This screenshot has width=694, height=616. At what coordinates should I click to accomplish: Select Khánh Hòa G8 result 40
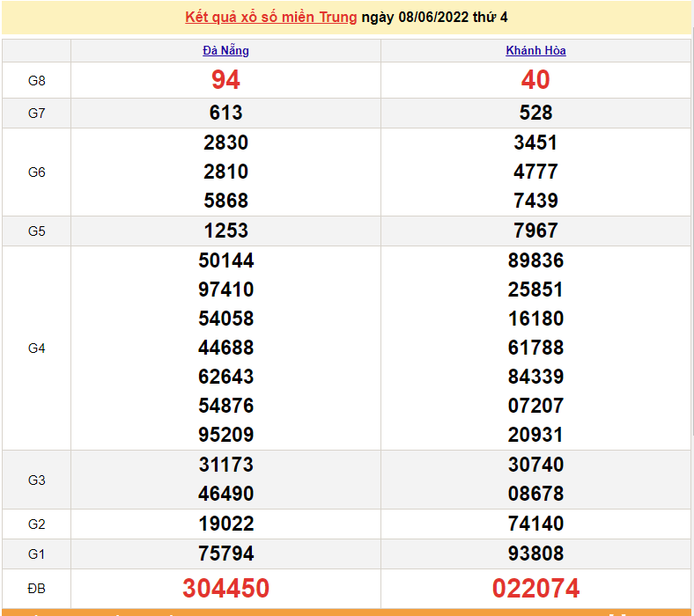click(535, 80)
